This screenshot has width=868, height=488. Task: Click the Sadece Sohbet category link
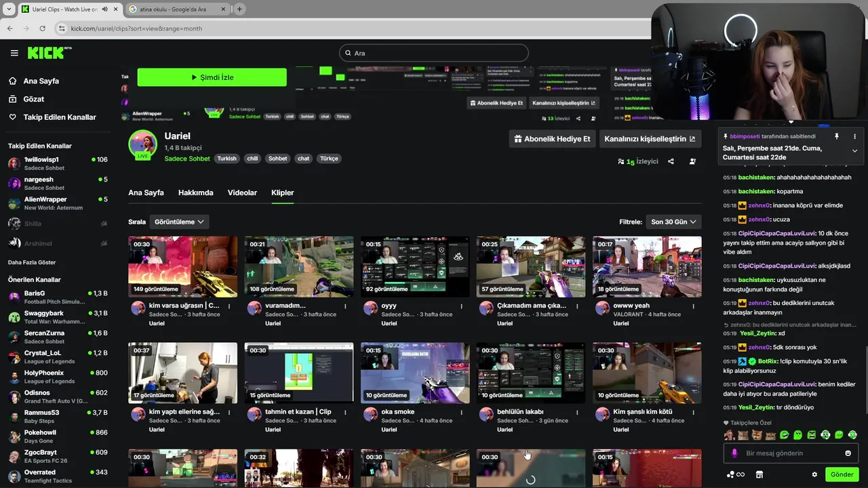[187, 159]
